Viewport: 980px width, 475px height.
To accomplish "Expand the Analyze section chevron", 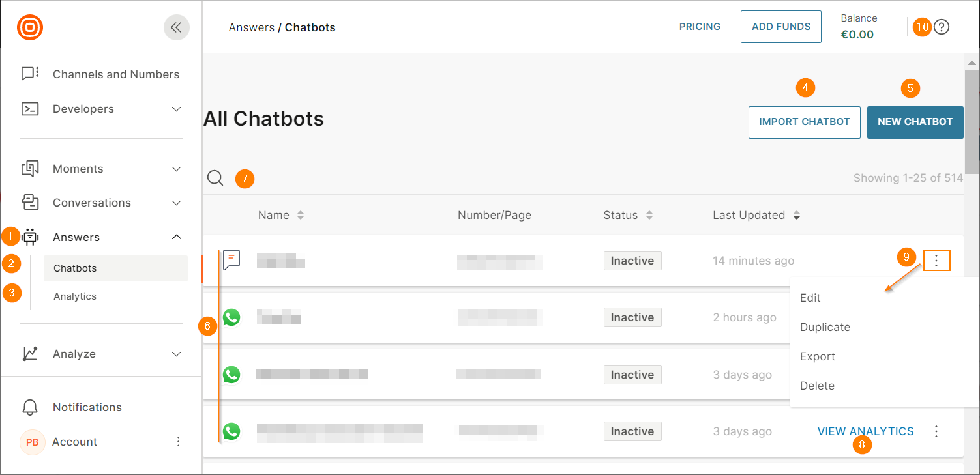I will pos(176,354).
